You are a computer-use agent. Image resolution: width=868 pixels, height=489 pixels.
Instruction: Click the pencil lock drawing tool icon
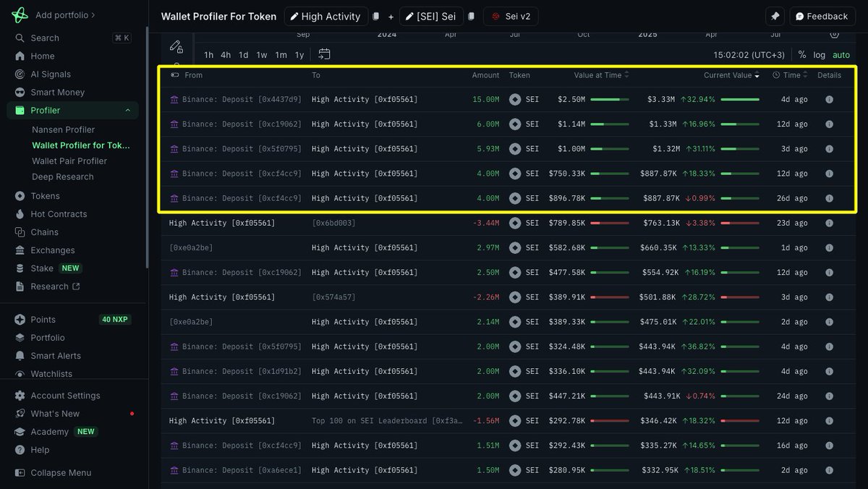[176, 46]
